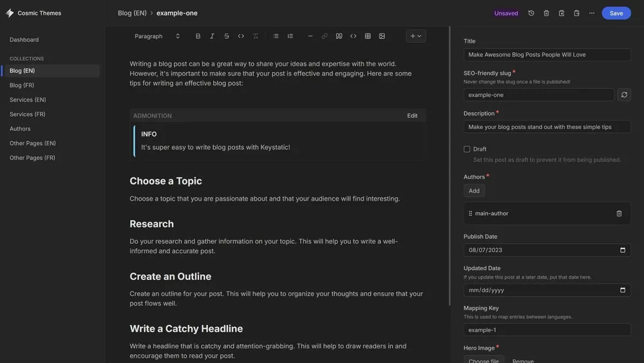Remove the Hero Image
The image size is (644, 363).
click(523, 360)
